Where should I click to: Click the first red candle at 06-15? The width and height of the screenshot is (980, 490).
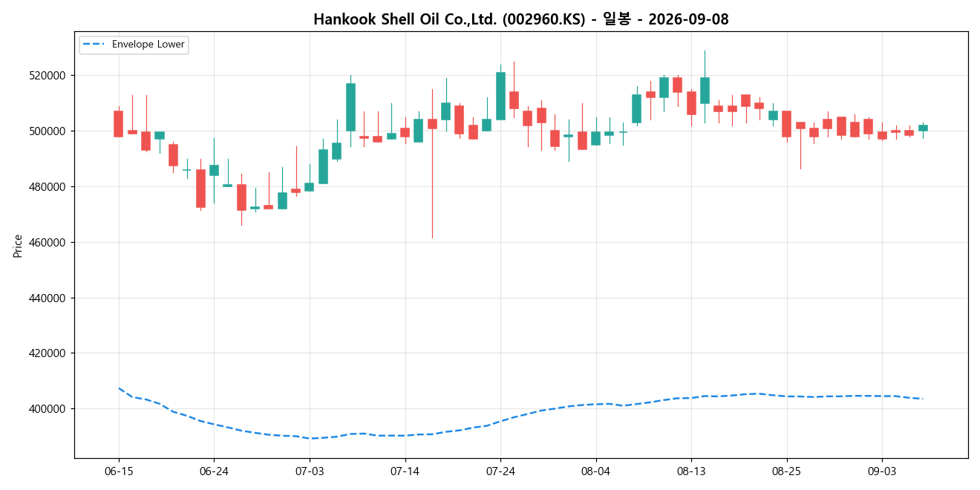pos(119,124)
